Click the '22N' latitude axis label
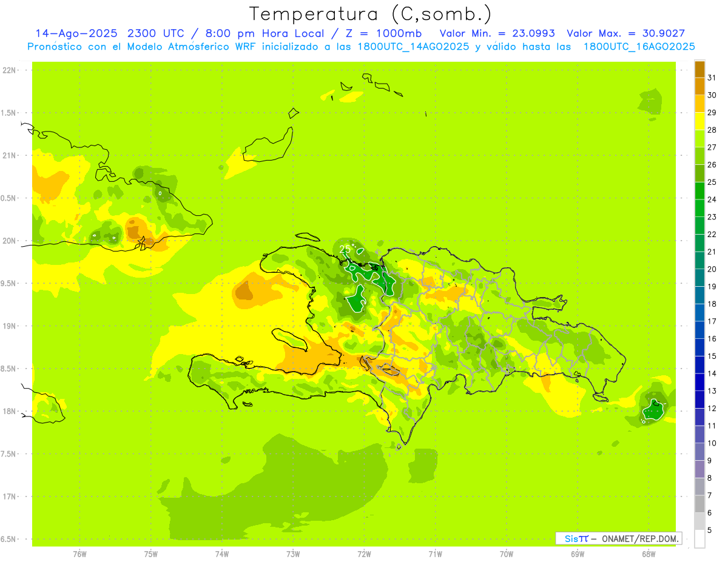This screenshot has width=728, height=562. click(x=10, y=70)
